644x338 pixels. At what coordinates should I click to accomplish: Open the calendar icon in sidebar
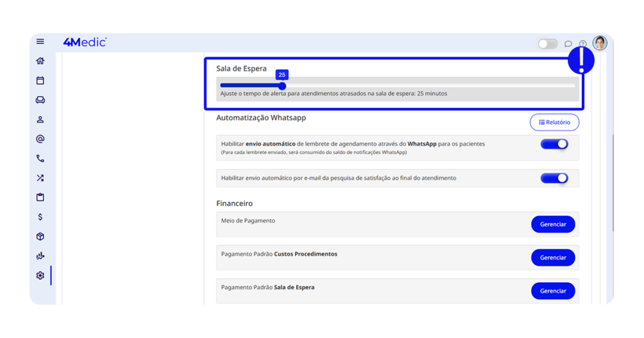pos(40,80)
